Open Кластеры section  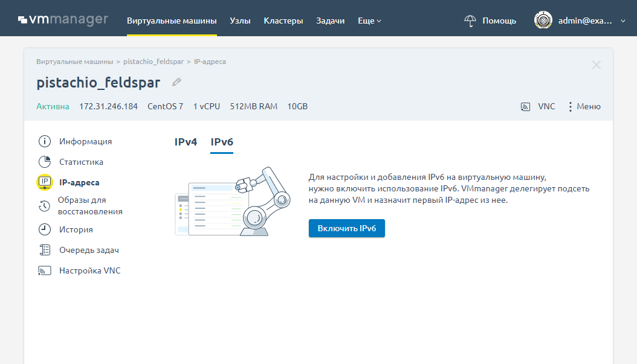click(283, 21)
